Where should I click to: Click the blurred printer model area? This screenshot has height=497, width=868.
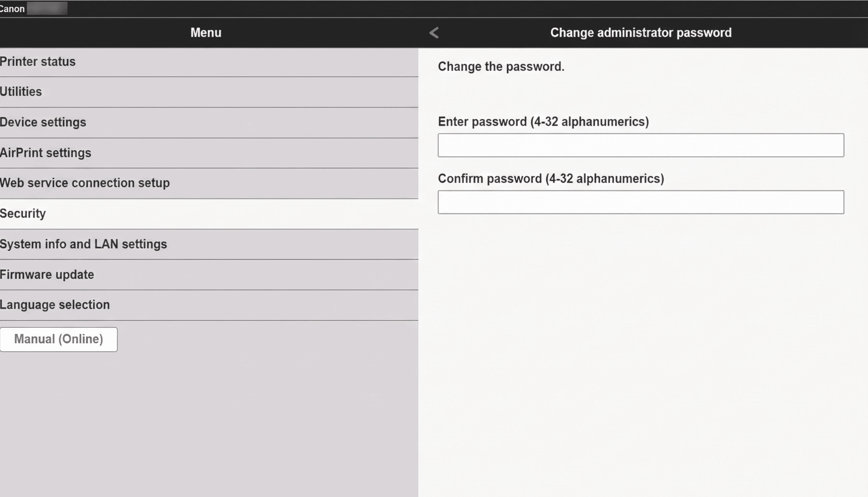48,8
